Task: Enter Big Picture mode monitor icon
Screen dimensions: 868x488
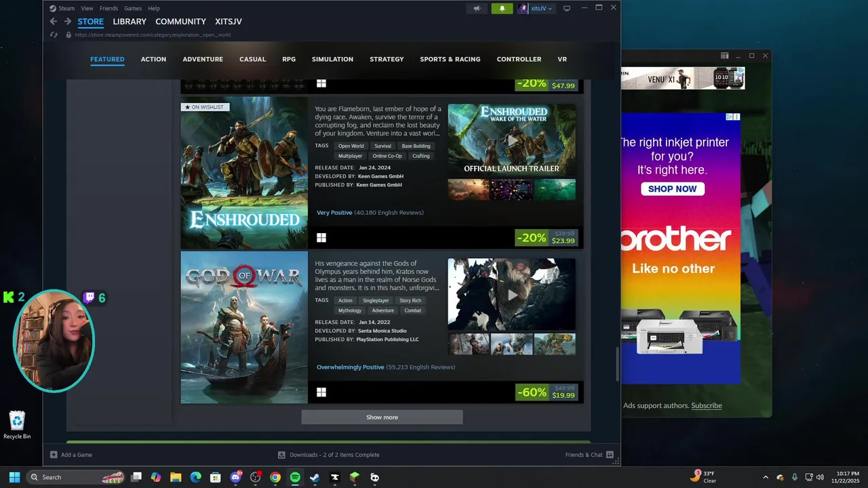Action: point(566,8)
